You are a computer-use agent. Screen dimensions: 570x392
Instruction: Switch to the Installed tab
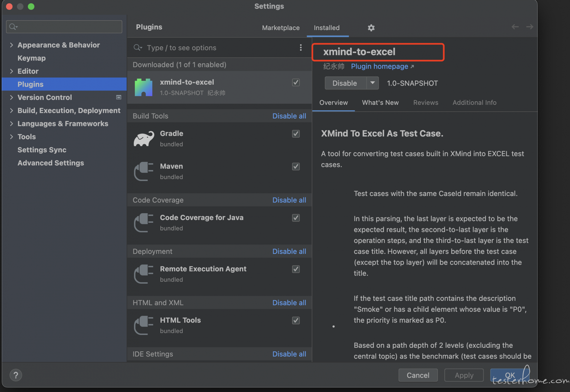[x=327, y=28]
